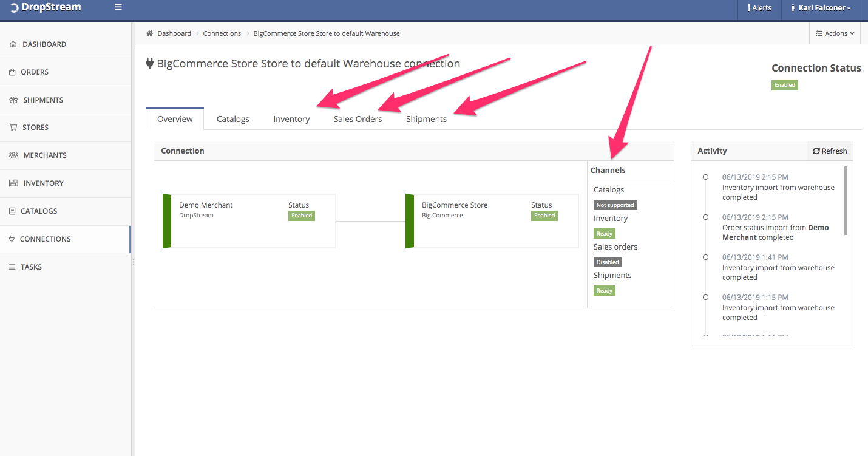Switch to the Catalogs tab
Image resolution: width=868 pixels, height=456 pixels.
[x=233, y=119]
